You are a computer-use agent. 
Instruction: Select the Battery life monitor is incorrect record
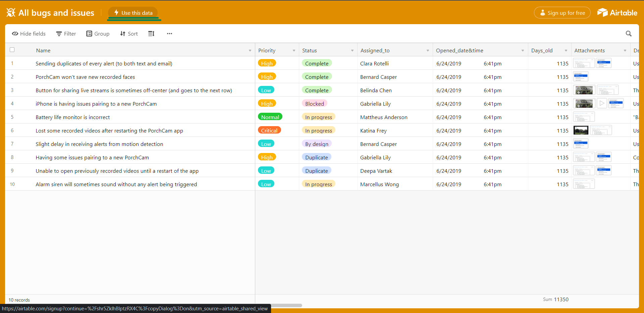coord(73,117)
